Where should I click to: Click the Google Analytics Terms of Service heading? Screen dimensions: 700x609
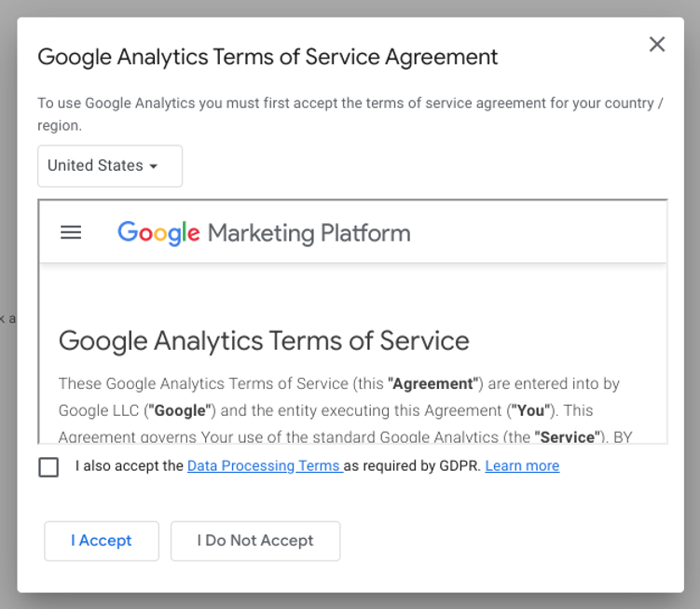[x=264, y=341]
